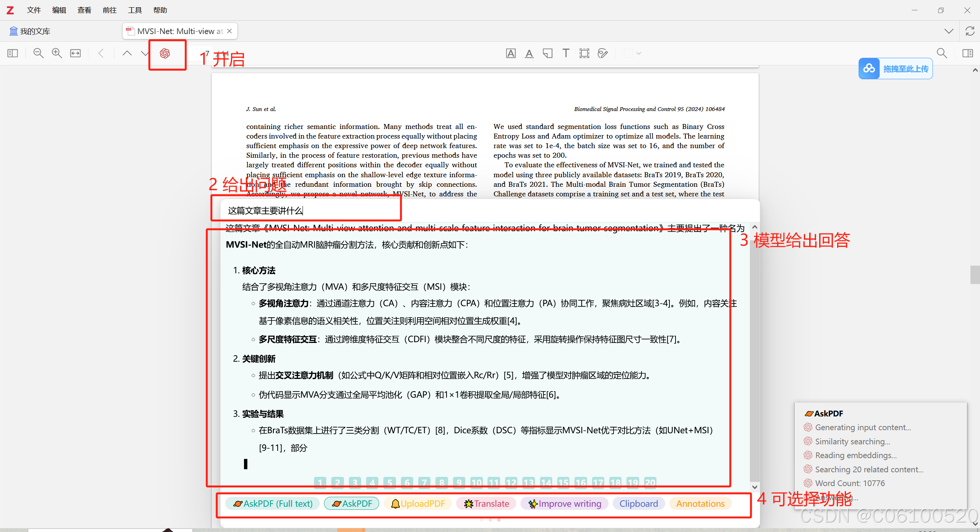Viewport: 980px width, 532px height.
Task: Select the draw ink tool
Action: pyautogui.click(x=602, y=53)
